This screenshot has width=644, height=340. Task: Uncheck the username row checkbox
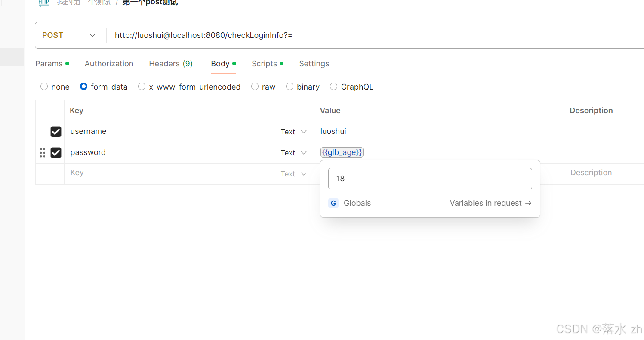click(x=56, y=132)
